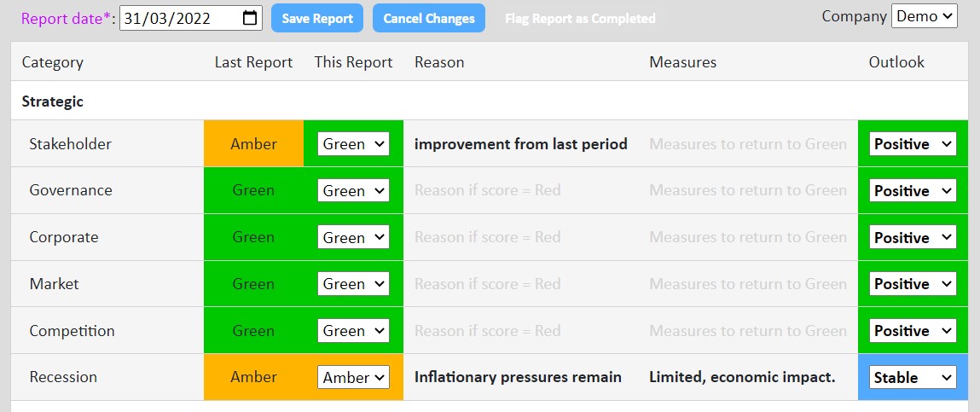Open Market Outlook dropdown
The height and width of the screenshot is (412, 980).
[913, 284]
